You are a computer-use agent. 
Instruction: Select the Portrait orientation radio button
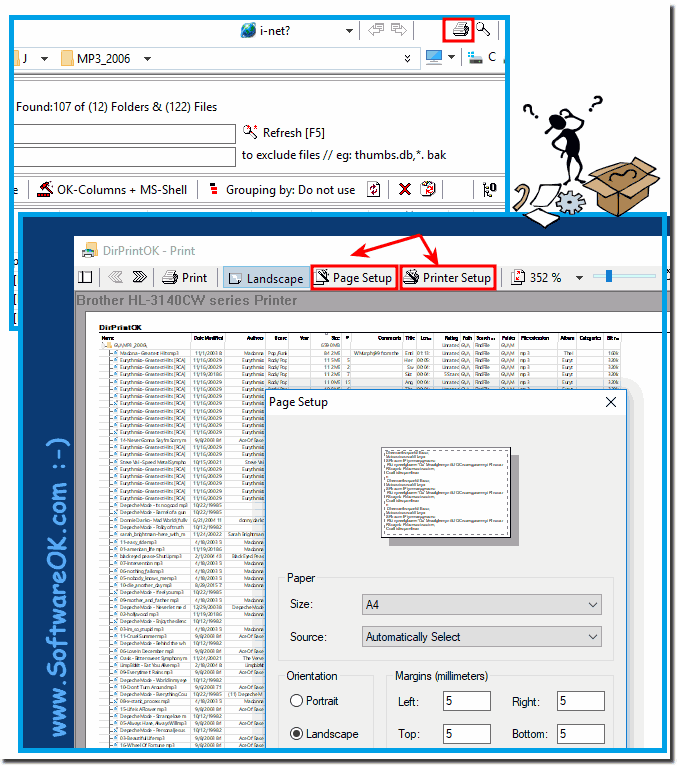click(x=296, y=701)
